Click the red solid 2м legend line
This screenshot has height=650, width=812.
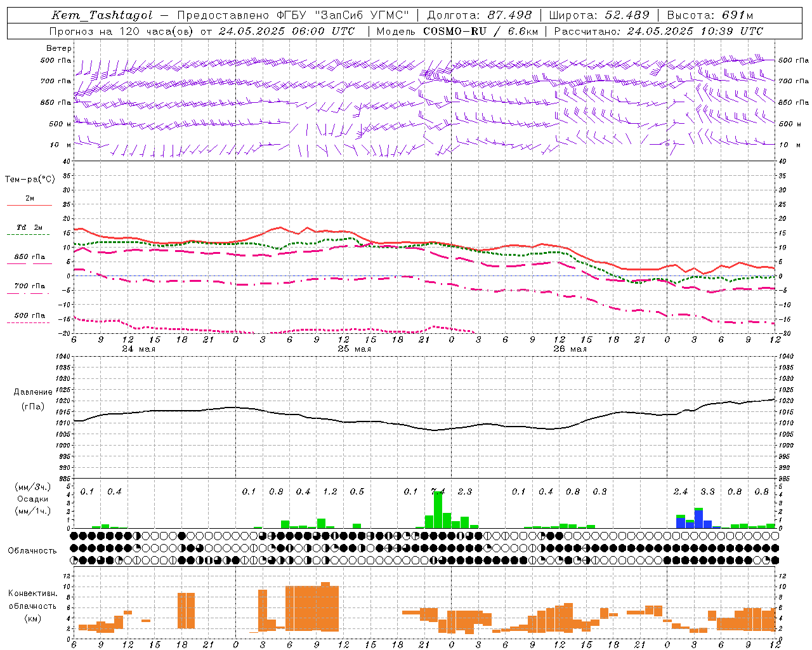(x=29, y=205)
